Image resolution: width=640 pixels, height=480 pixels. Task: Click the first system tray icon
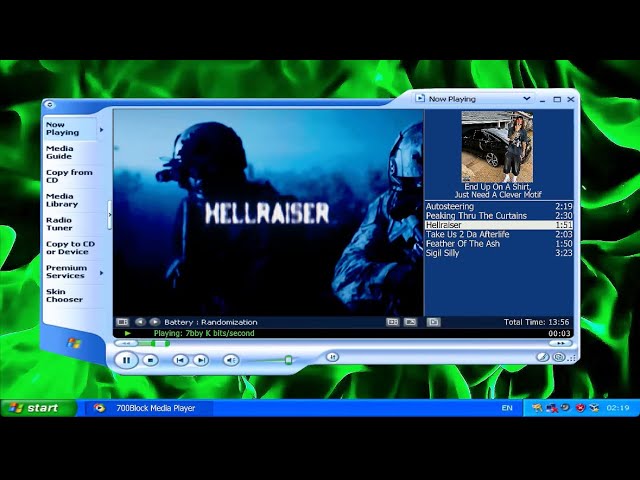tap(537, 407)
